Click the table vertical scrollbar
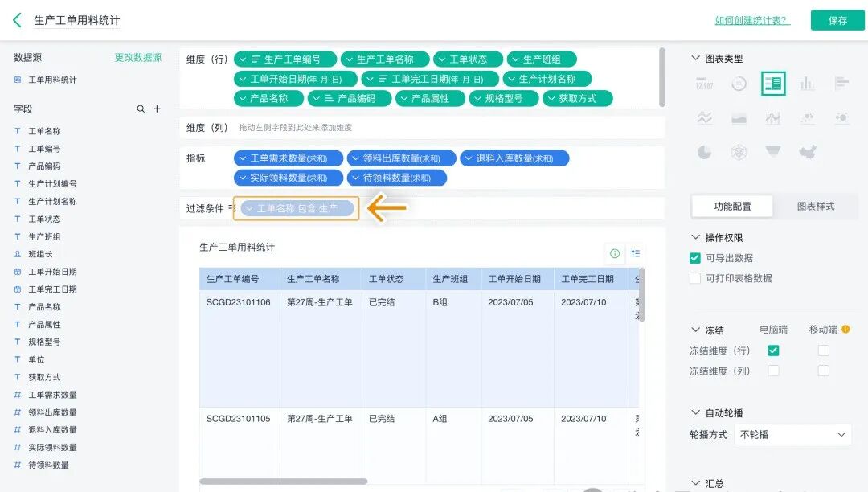 coord(642,294)
